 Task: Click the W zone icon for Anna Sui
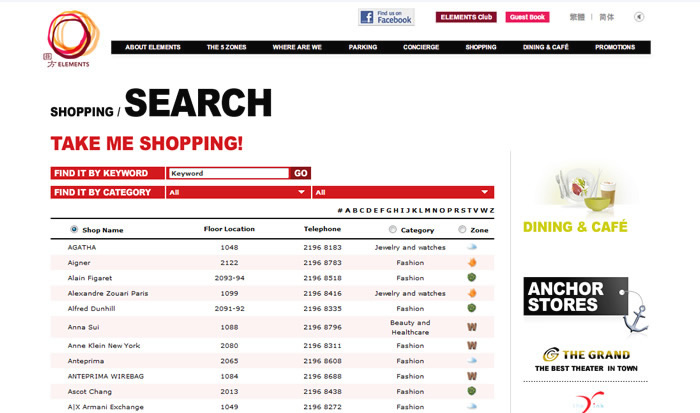471,327
